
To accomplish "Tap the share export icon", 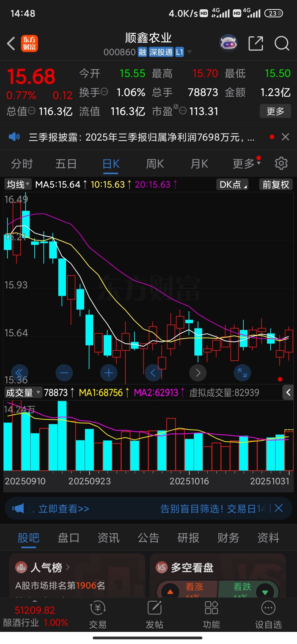I will point(256,43).
